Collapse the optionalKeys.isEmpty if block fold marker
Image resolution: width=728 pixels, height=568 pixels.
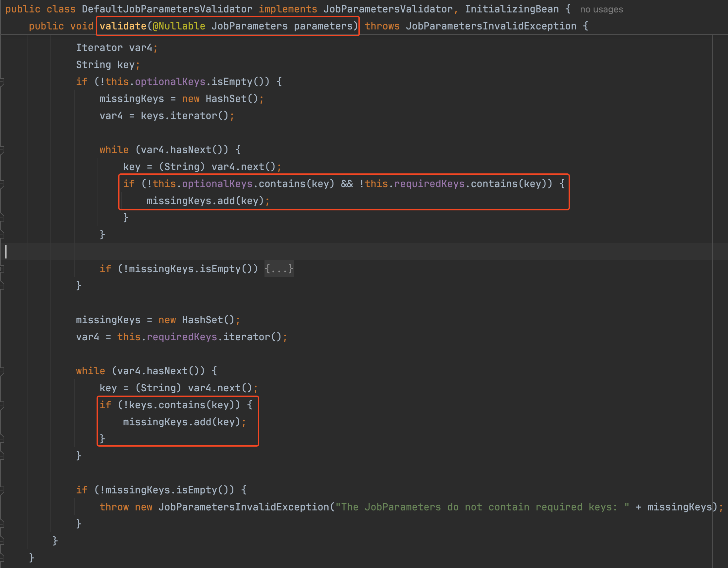click(x=2, y=81)
